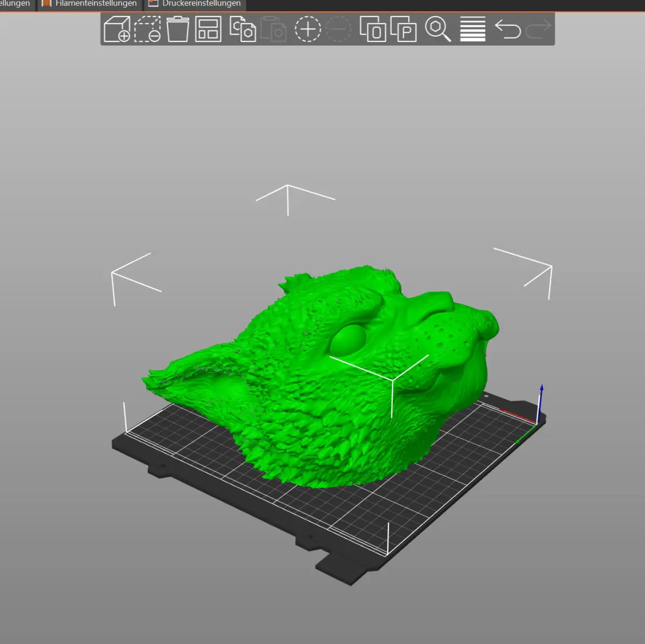Screen dimensions: 645x644
Task: Click the greyed Redo arrow
Action: [539, 29]
